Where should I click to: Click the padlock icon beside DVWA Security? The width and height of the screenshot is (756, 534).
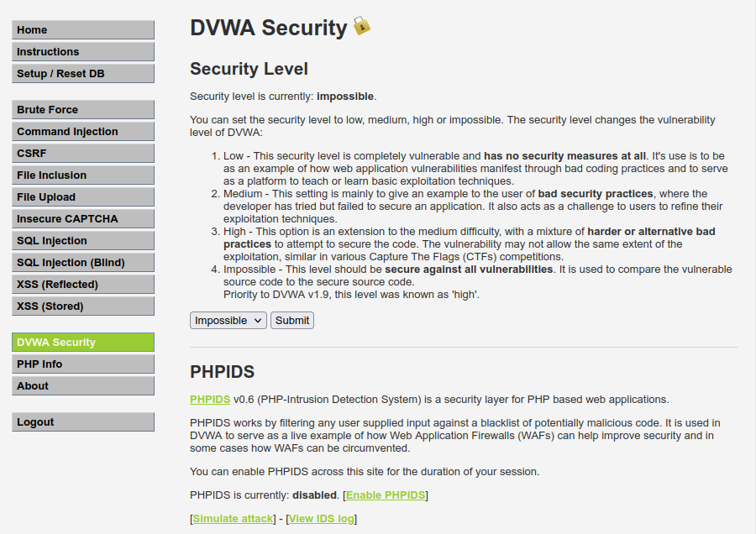(361, 25)
